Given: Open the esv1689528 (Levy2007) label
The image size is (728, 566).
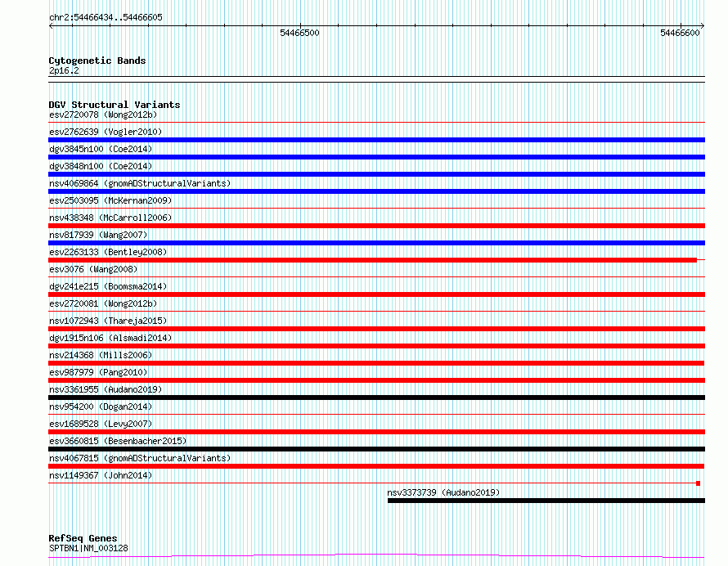Looking at the screenshot, I should pyautogui.click(x=101, y=424).
